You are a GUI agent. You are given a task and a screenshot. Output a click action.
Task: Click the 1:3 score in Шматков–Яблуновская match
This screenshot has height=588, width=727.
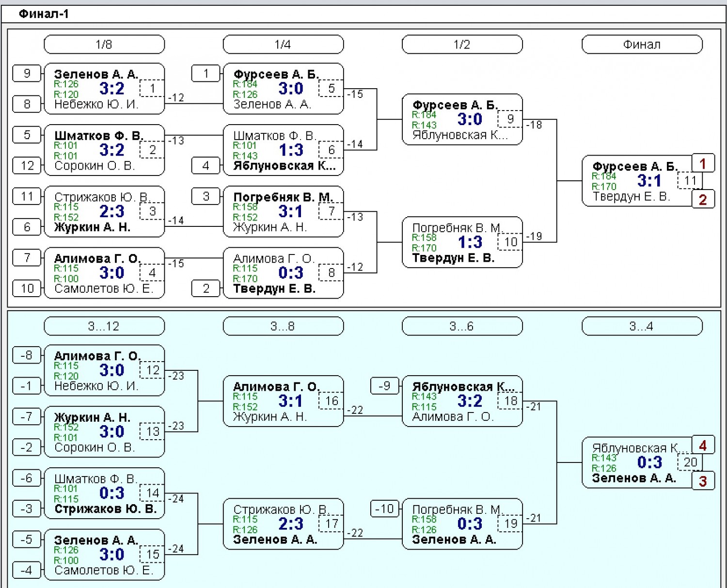(x=291, y=150)
